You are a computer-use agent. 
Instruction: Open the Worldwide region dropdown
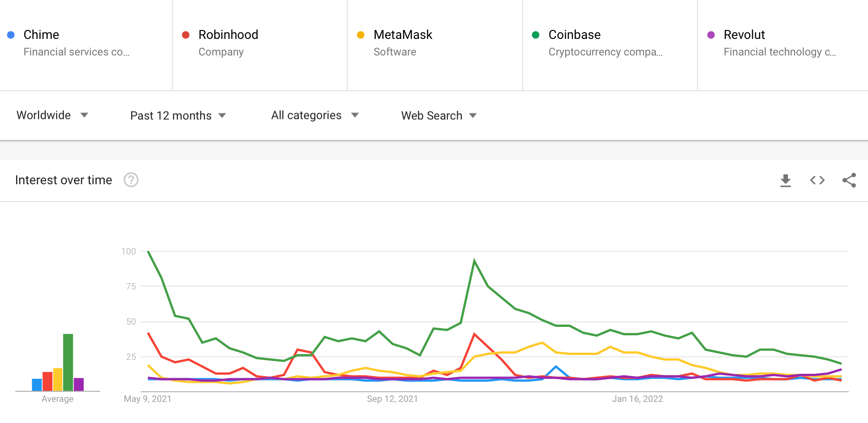[x=52, y=115]
